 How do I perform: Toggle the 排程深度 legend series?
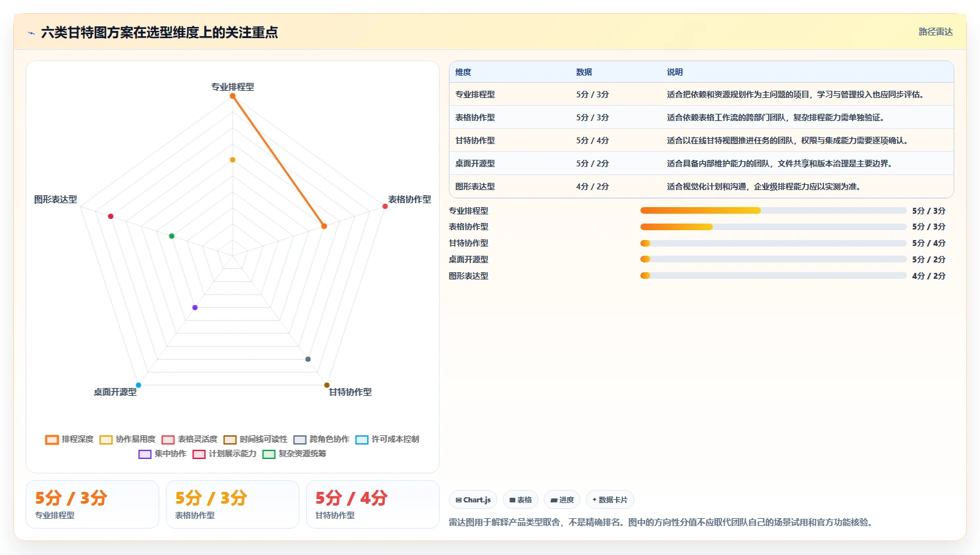[x=69, y=439]
